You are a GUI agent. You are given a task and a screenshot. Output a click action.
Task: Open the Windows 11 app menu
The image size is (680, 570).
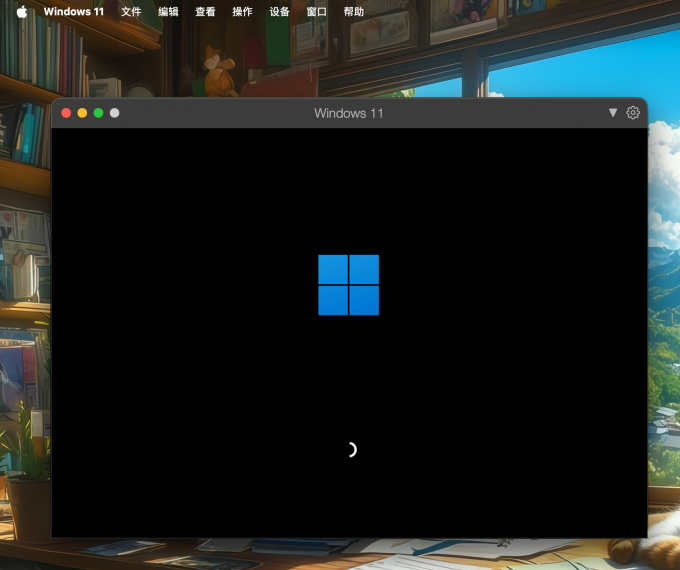[x=74, y=12]
